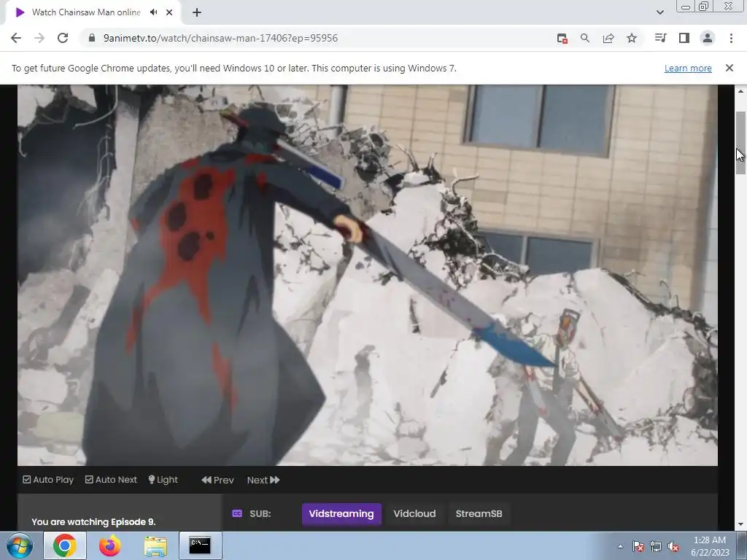Show hidden system tray icons
747x560 pixels.
point(620,546)
